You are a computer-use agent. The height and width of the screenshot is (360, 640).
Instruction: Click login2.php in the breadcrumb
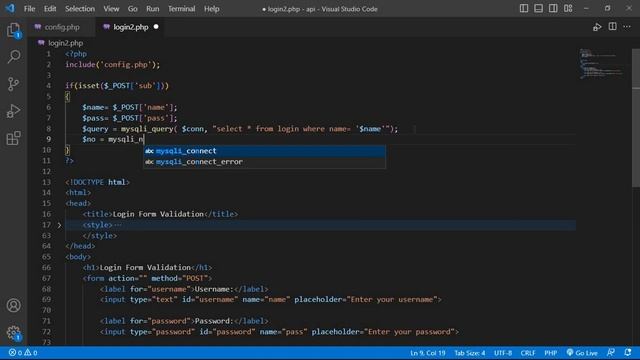click(65, 43)
